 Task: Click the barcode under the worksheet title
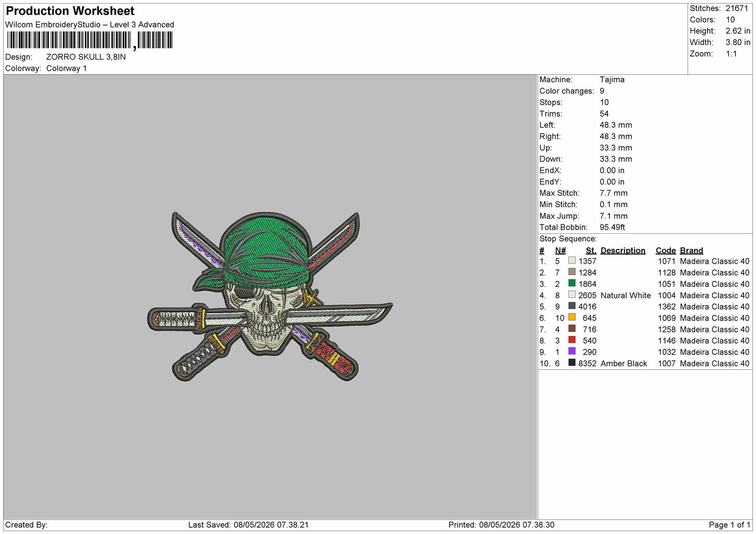[89, 40]
